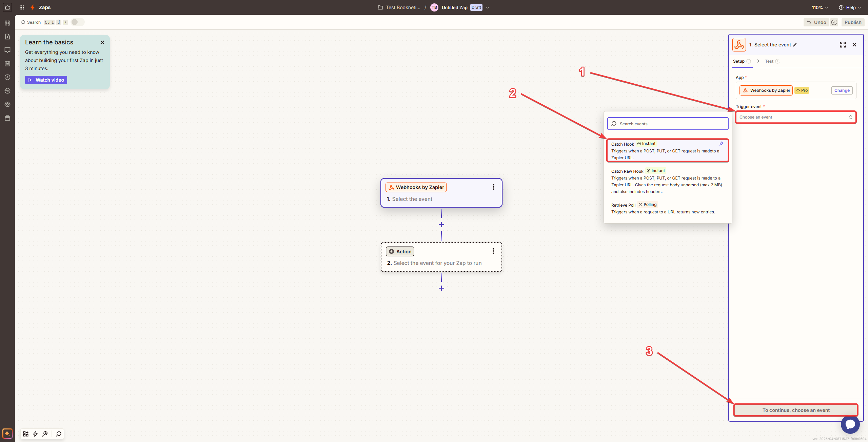Open the activity pulse status icon in sidebar
The image size is (868, 442).
click(x=7, y=91)
